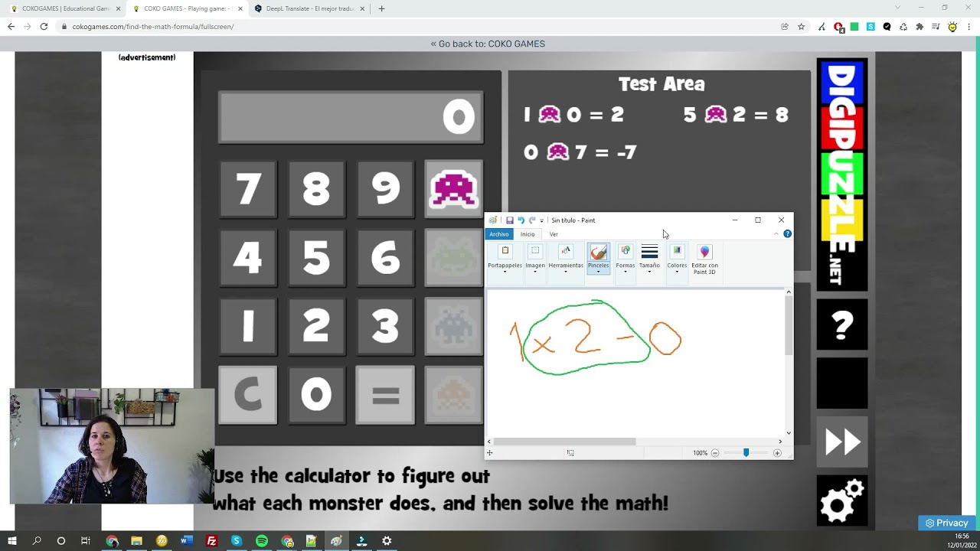Switch to the Inicio tab in Paint
980x551 pixels.
pyautogui.click(x=528, y=234)
